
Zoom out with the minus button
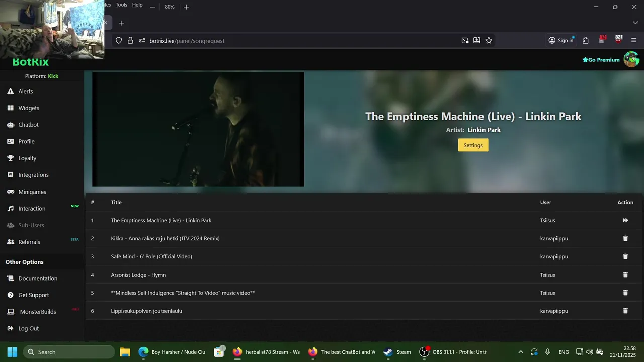pyautogui.click(x=152, y=7)
